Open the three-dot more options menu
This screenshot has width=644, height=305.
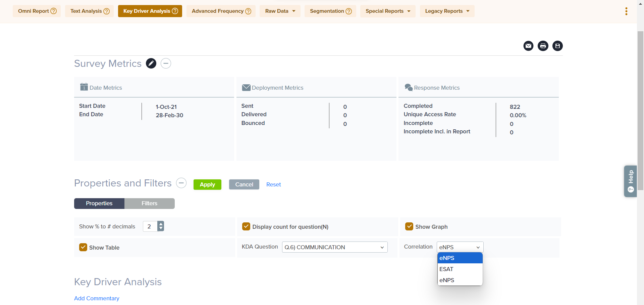626,11
